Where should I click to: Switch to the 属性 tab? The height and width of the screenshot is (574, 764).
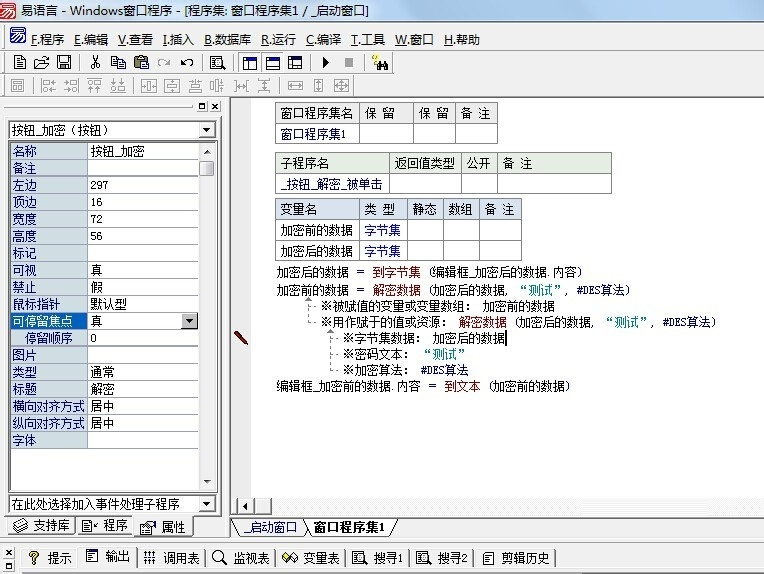[x=163, y=527]
